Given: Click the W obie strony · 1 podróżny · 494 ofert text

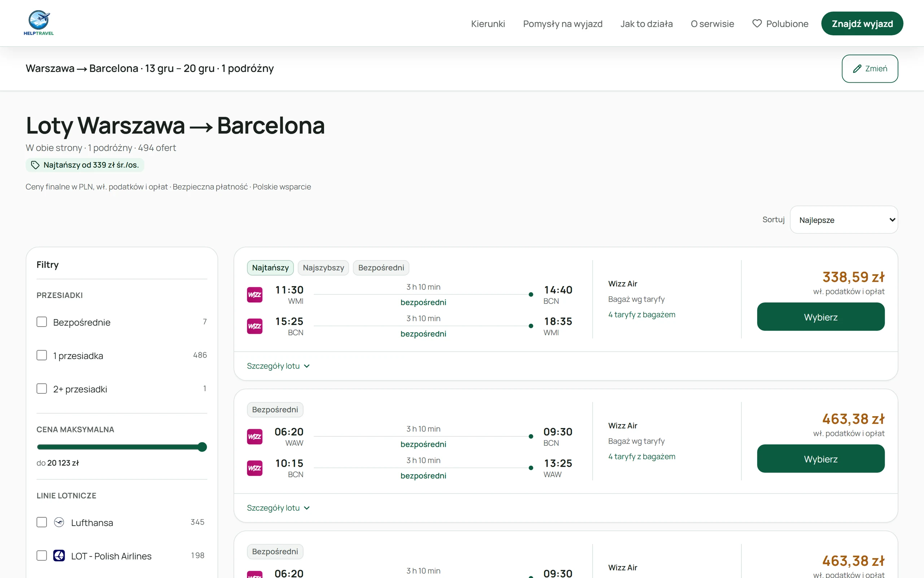Looking at the screenshot, I should pyautogui.click(x=101, y=148).
